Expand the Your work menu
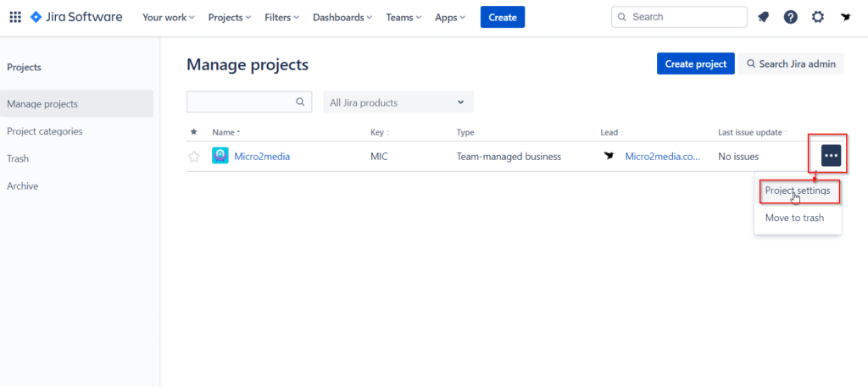The height and width of the screenshot is (387, 868). pos(169,17)
